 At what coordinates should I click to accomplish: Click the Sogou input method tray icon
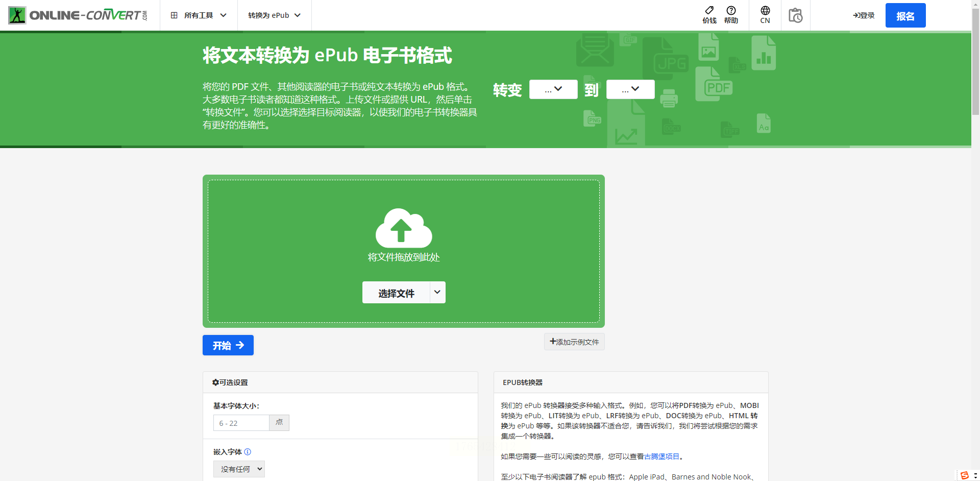coord(964,475)
